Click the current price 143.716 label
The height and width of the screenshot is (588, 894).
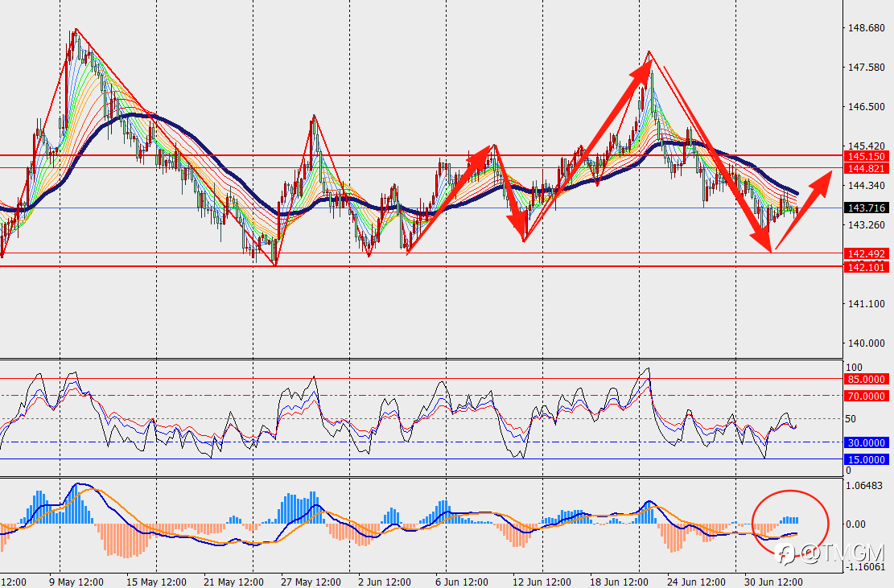pyautogui.click(x=866, y=208)
